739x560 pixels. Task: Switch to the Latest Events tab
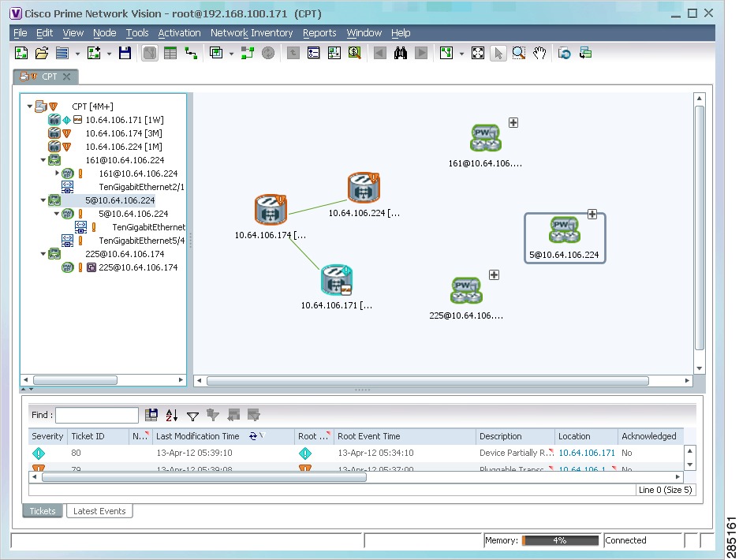pyautogui.click(x=99, y=511)
